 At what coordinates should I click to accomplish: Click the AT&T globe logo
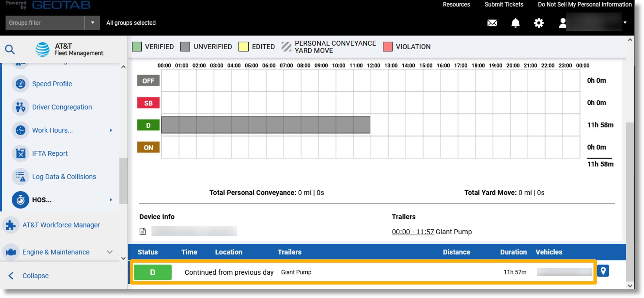[x=43, y=49]
